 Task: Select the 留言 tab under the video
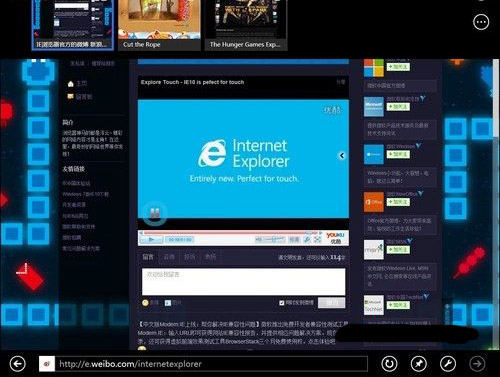[x=148, y=257]
